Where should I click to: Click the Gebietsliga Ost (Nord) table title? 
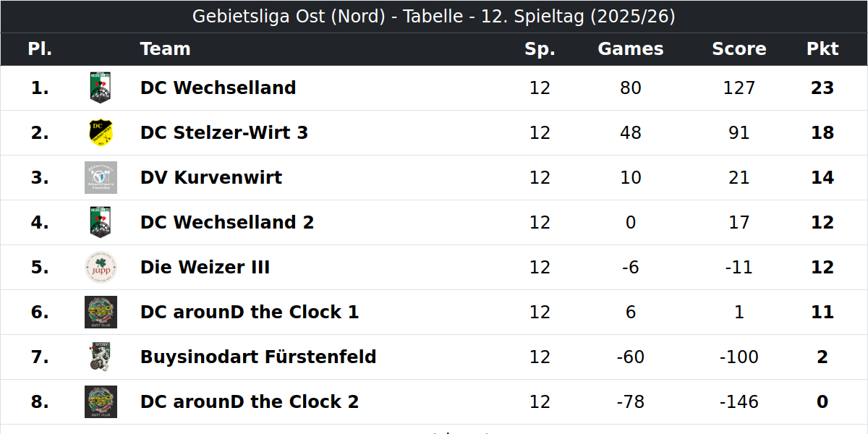click(434, 16)
